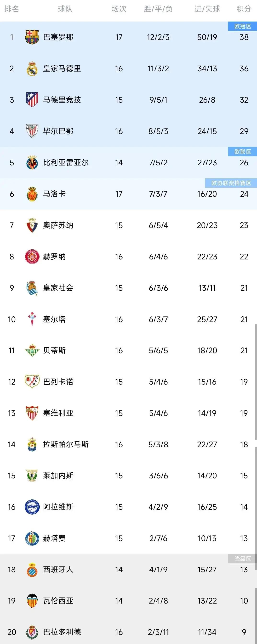This screenshot has width=257, height=644.
Task: Select the Valencia bat crest
Action: tap(32, 600)
